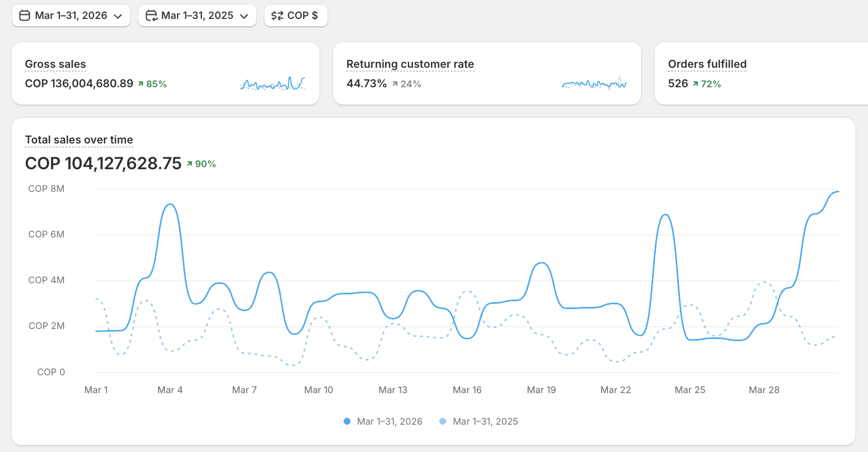The image size is (868, 452).
Task: Click the 90% total sales increase indicator
Action: [201, 164]
